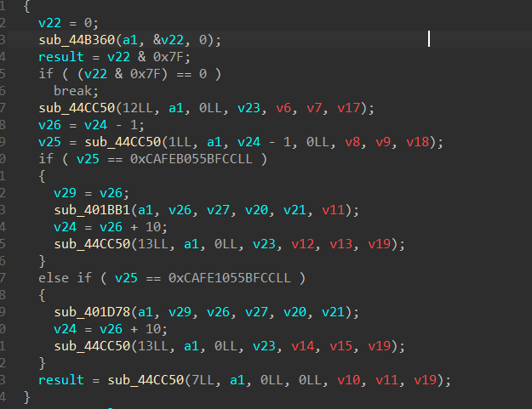
Task: Click the 'else' keyword
Action: pyautogui.click(x=54, y=278)
